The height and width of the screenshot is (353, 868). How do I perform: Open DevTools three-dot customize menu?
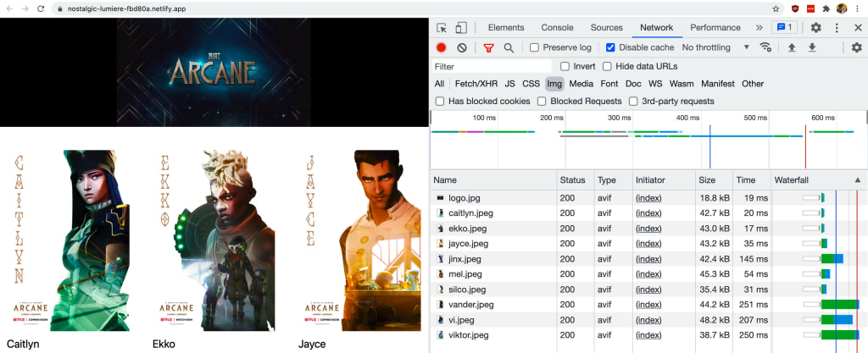[x=837, y=28]
